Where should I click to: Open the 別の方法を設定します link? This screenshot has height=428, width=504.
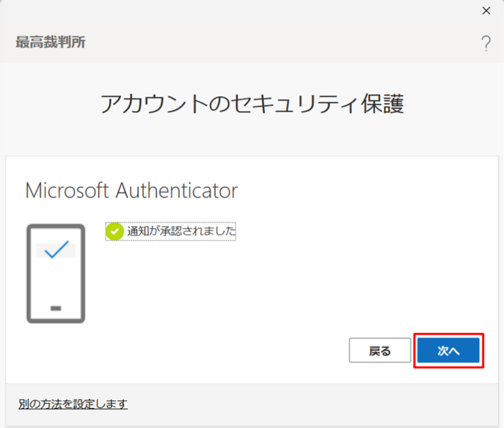(73, 404)
